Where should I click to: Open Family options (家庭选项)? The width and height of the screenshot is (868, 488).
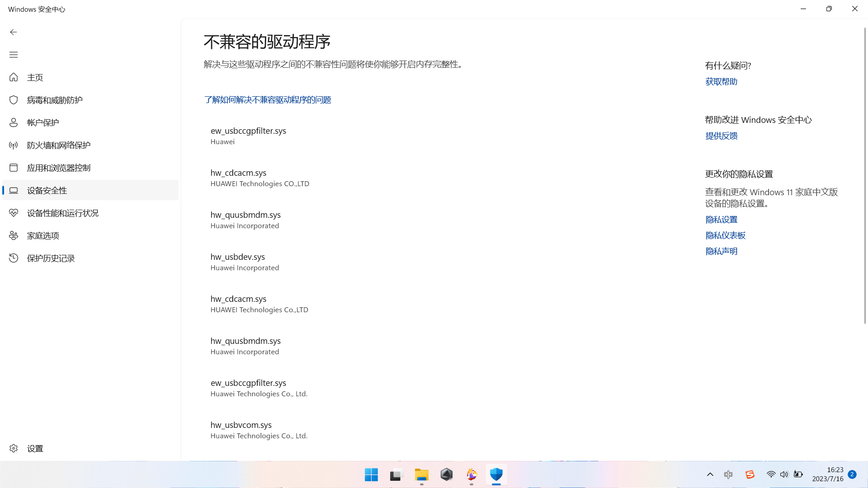(42, 235)
